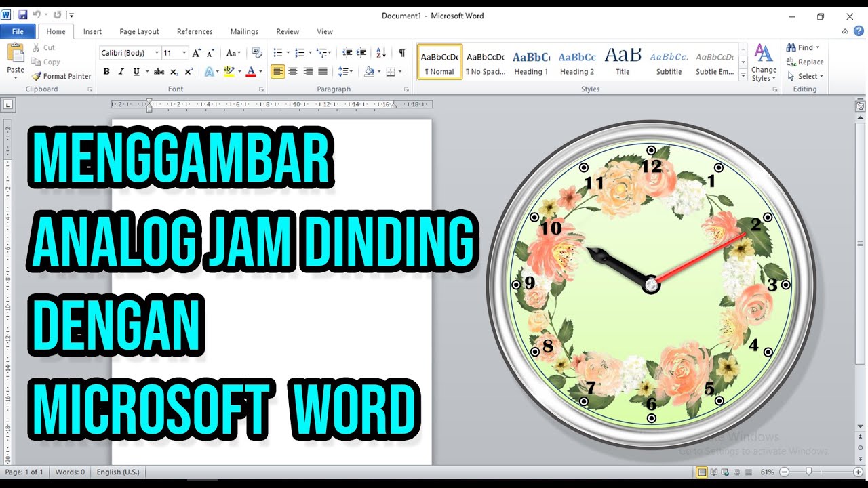Switch to Outline view in status bar

pyautogui.click(x=736, y=472)
